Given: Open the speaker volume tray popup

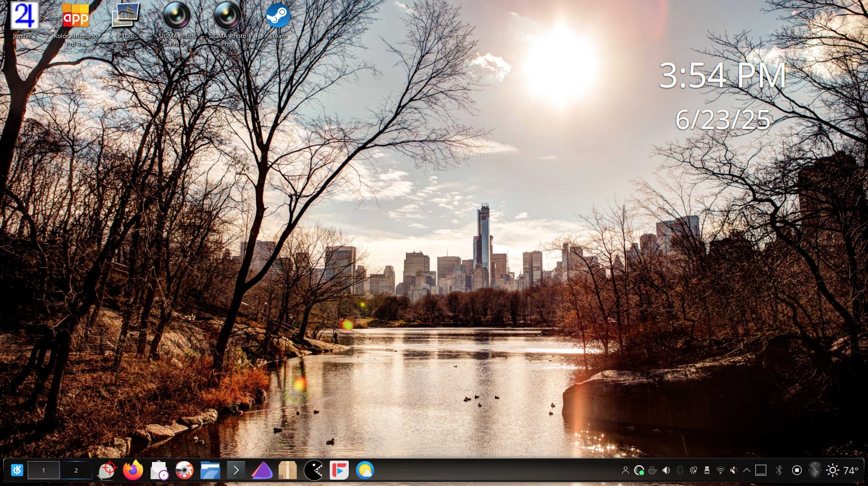Looking at the screenshot, I should coord(666,470).
